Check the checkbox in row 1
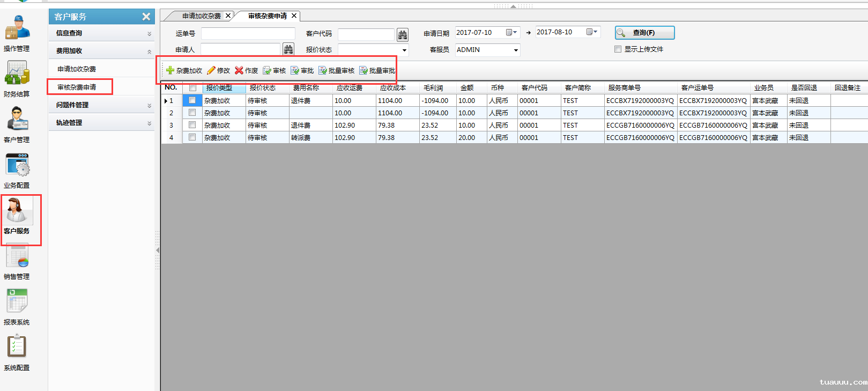868x391 pixels. (x=192, y=100)
